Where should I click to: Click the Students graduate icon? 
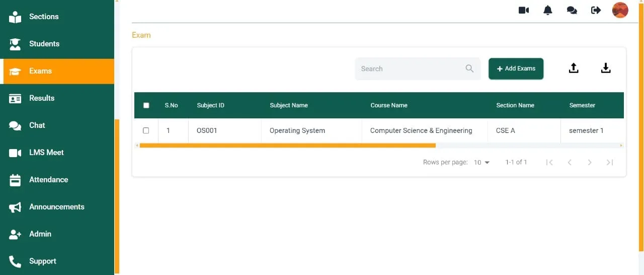coord(15,44)
